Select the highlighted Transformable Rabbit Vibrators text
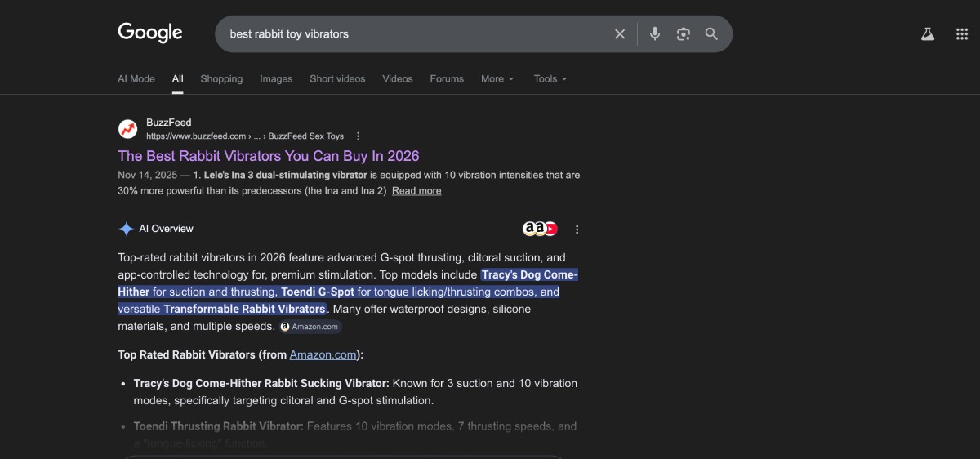Screen dimensions: 980x459 (244, 309)
